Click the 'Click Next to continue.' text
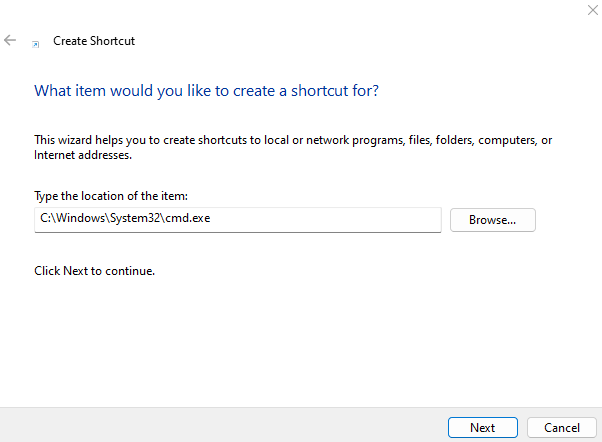 click(x=94, y=271)
